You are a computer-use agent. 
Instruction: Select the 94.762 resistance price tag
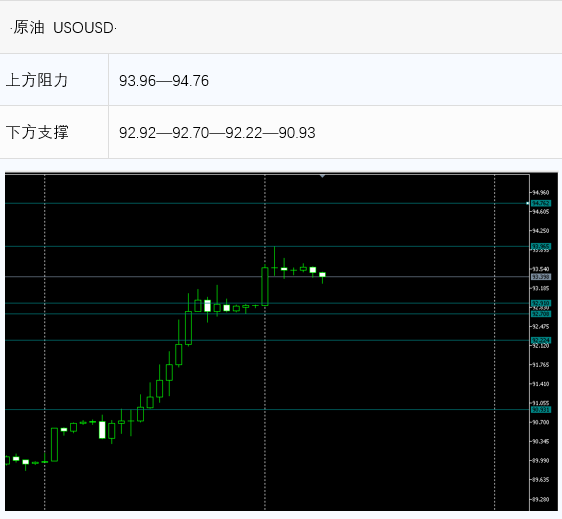coord(540,203)
